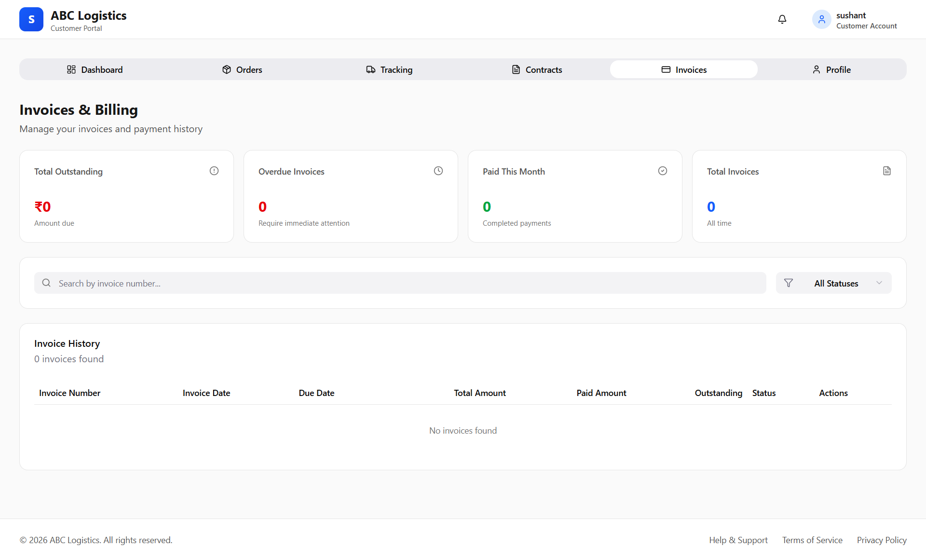Click the info icon on Total Outstanding card
Image resolution: width=926 pixels, height=560 pixels.
(214, 171)
